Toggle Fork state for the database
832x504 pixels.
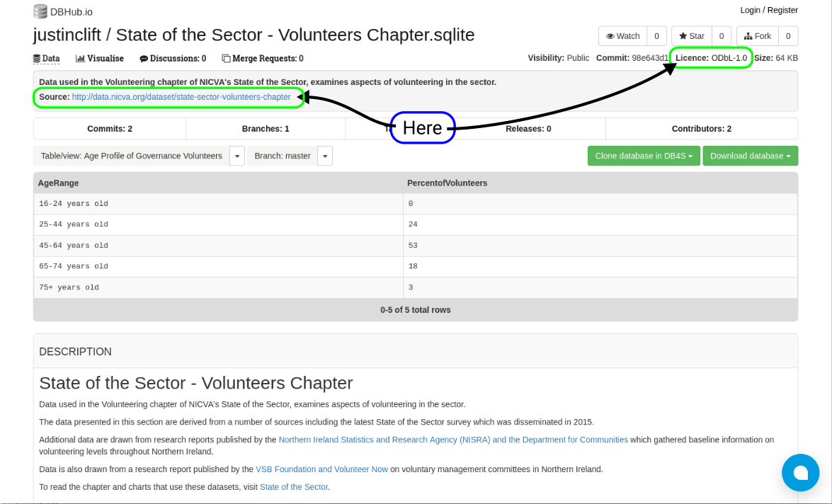(757, 35)
